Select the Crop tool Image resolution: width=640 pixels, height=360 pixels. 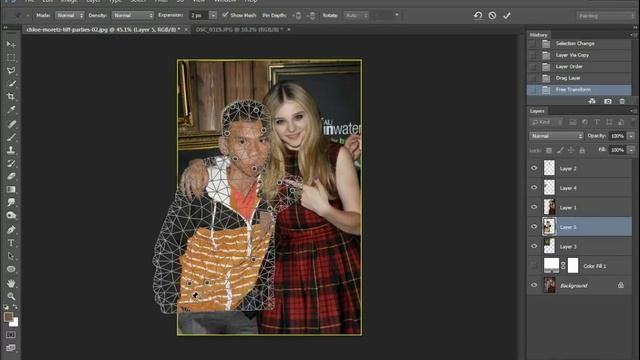11,97
